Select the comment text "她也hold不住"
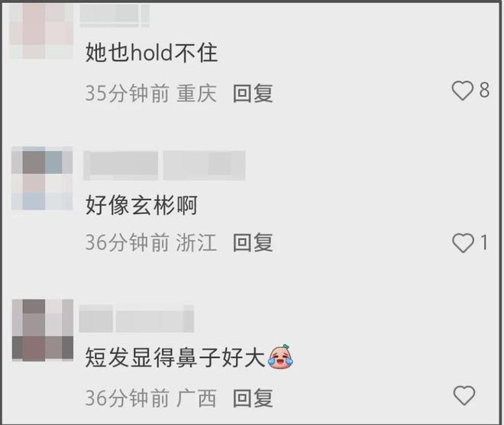The image size is (504, 425). point(152,53)
